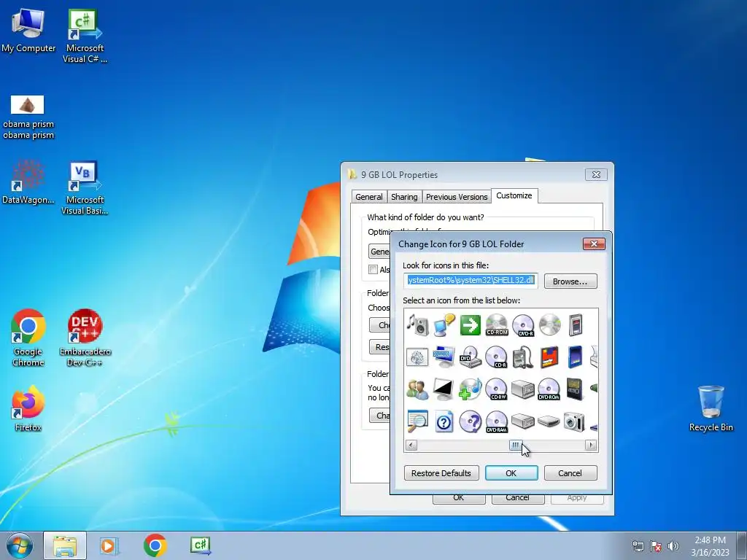Open Chrome from the taskbar
This screenshot has width=747, height=560.
(x=155, y=545)
